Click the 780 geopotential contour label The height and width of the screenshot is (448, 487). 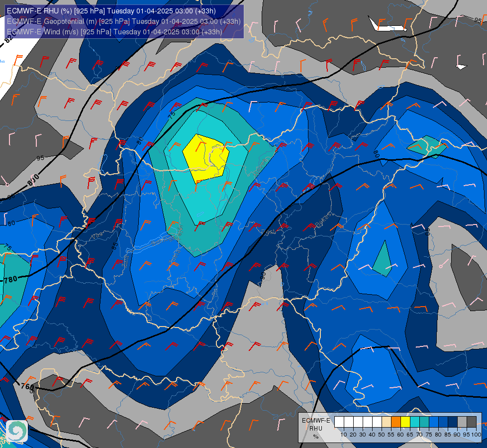10,279
